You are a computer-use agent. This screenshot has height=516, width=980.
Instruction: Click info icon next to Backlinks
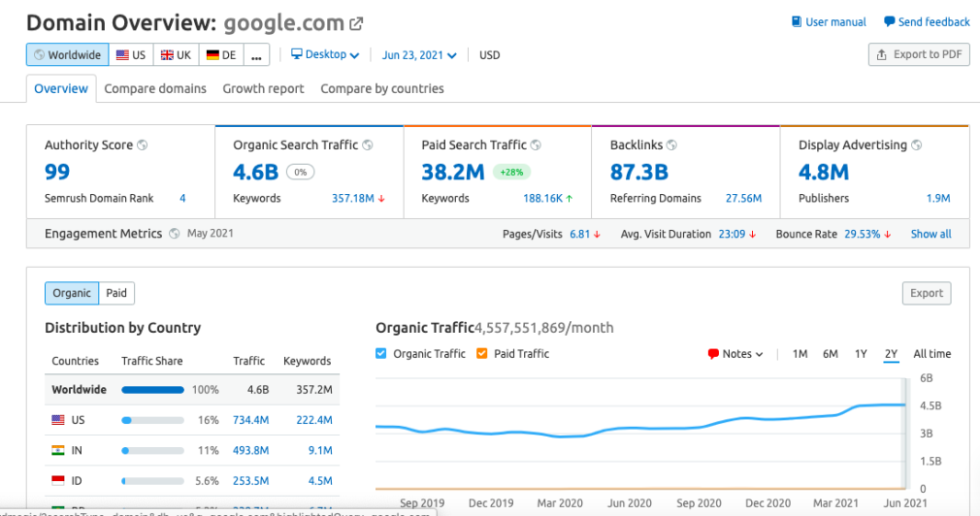(x=671, y=145)
